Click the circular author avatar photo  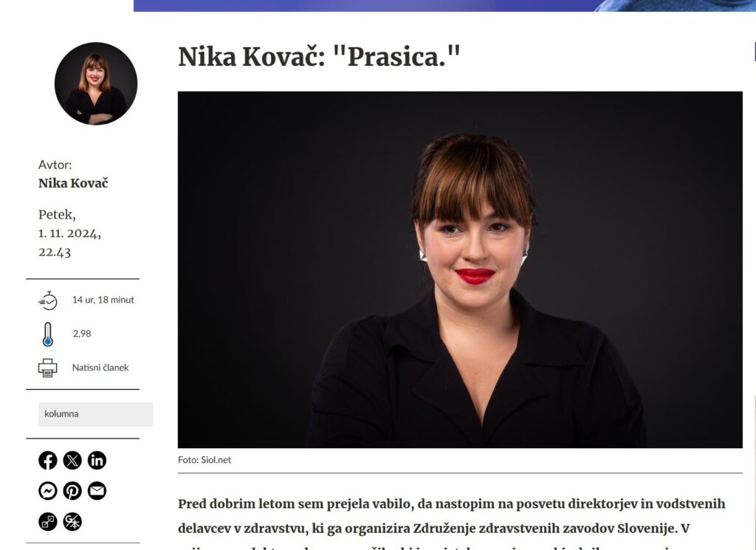pyautogui.click(x=96, y=83)
